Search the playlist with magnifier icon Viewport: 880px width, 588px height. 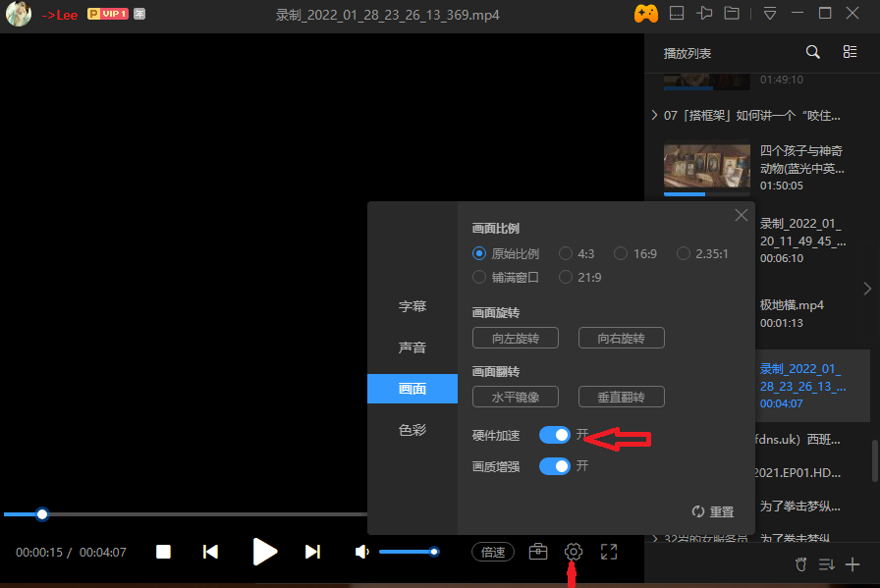point(812,52)
